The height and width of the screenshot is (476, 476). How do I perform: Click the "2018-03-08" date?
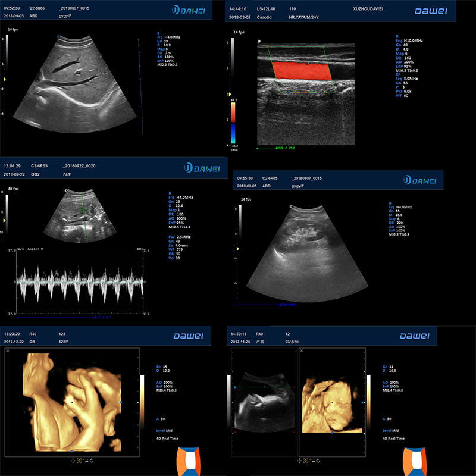coord(240,17)
